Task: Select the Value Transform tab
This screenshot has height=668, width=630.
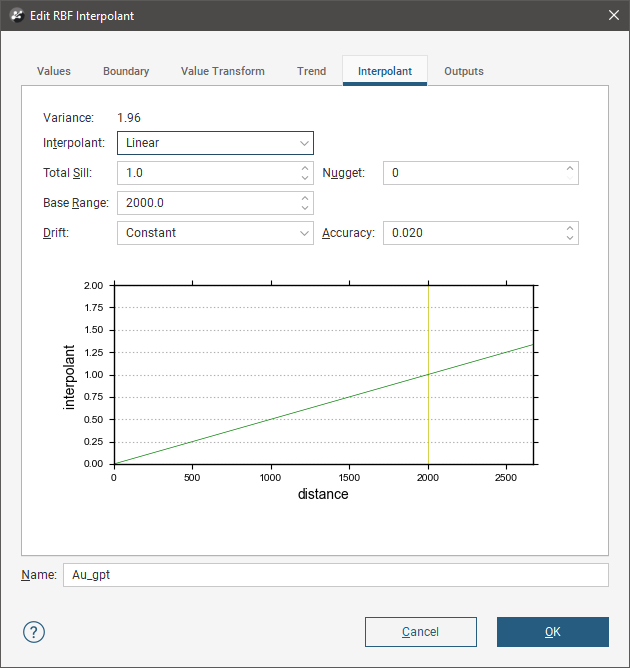Action: (x=223, y=71)
